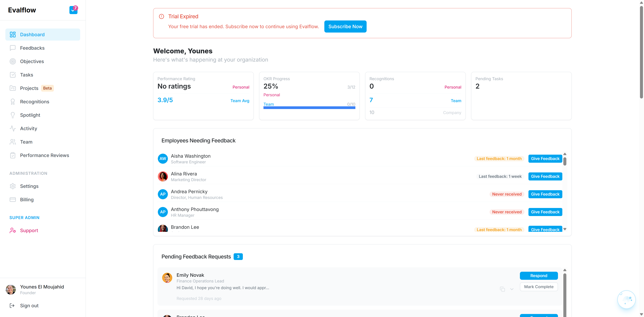This screenshot has width=644, height=317.
Task: Click the copy icon in Emily Novak's request
Action: coord(502,289)
